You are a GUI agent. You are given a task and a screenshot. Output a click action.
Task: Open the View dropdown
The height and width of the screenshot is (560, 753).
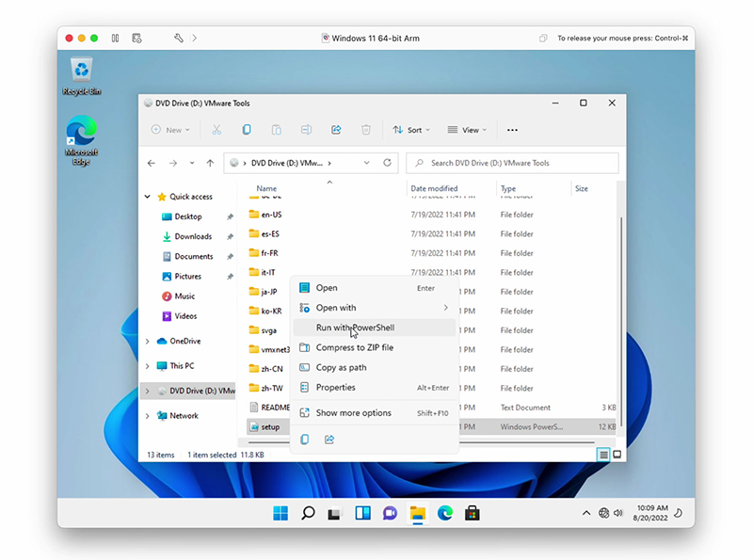[x=467, y=130]
